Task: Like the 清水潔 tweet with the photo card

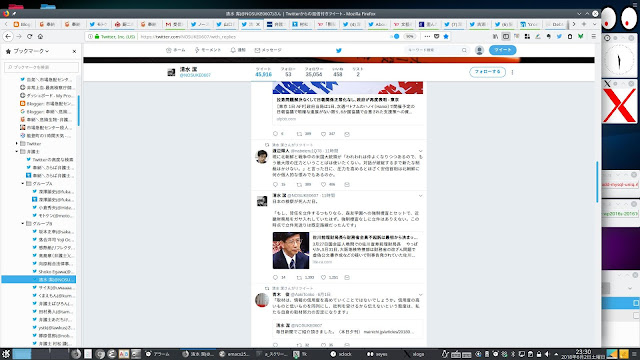Action: 323,278
